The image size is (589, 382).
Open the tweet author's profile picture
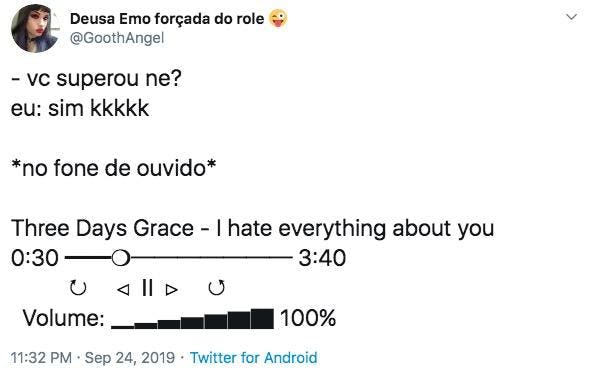coord(35,28)
